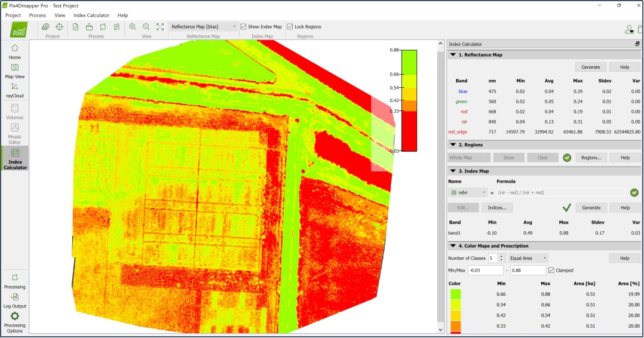Click the bright green 0.66–0.88 color swatch
The image size is (644, 338).
point(455,294)
